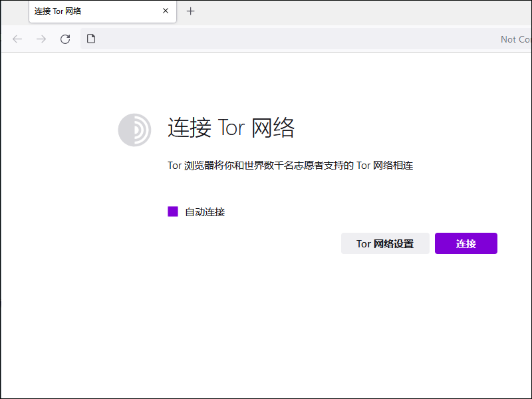Click blank page area below the buttons
Viewport: 532px width, 399px height.
(x=299, y=319)
